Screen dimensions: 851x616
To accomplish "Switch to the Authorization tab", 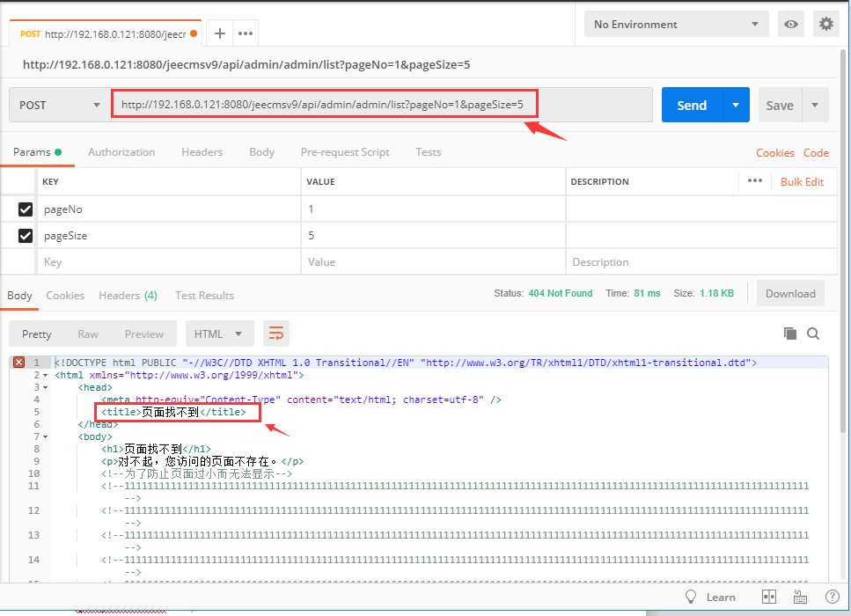I will [121, 152].
